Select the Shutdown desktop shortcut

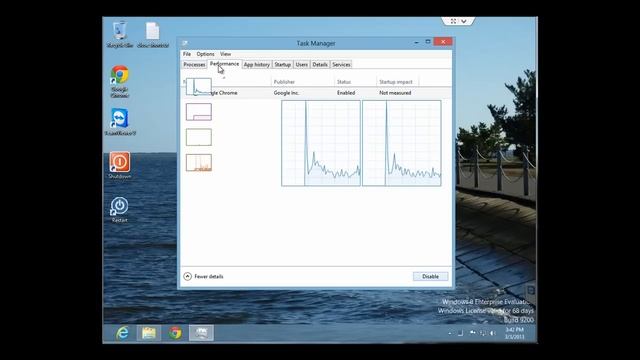pos(120,165)
